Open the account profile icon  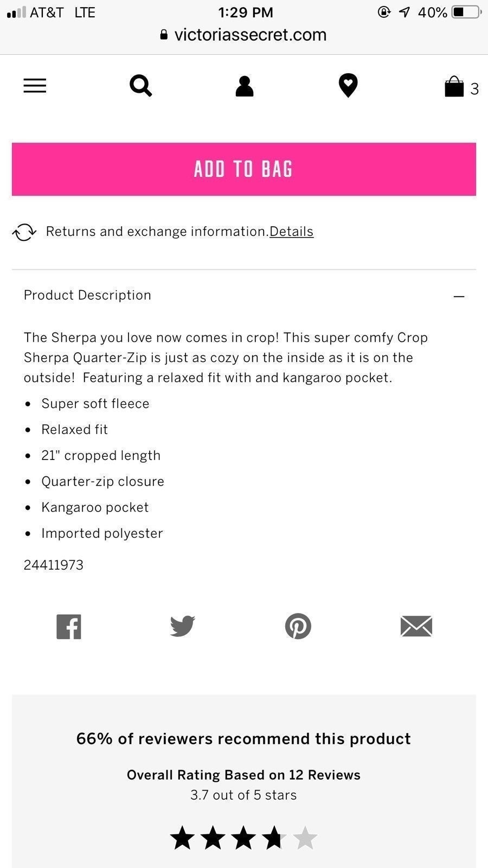245,86
